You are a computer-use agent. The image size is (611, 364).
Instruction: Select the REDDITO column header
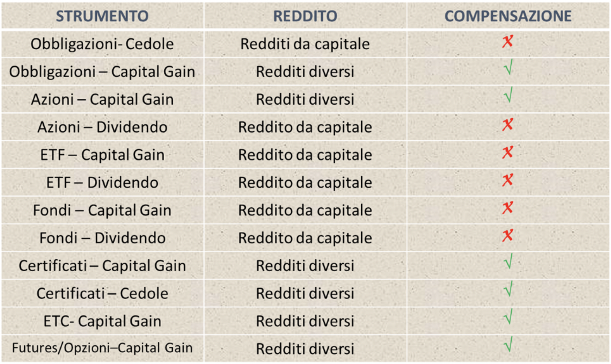[x=305, y=16]
